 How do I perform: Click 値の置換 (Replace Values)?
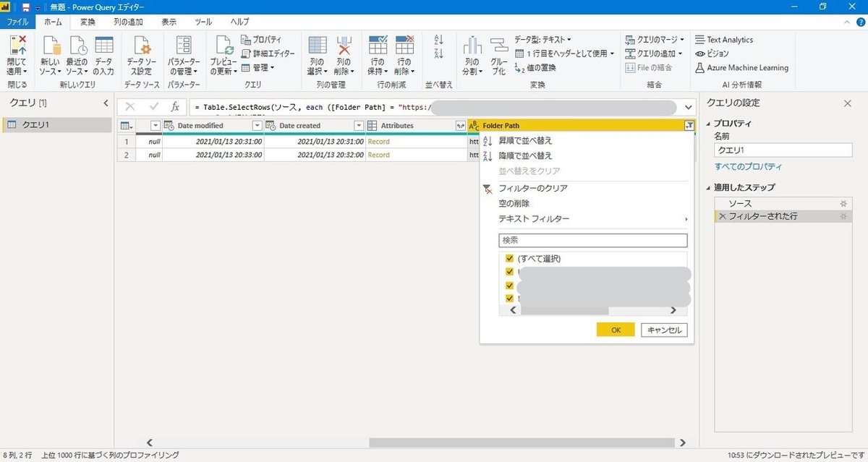535,67
